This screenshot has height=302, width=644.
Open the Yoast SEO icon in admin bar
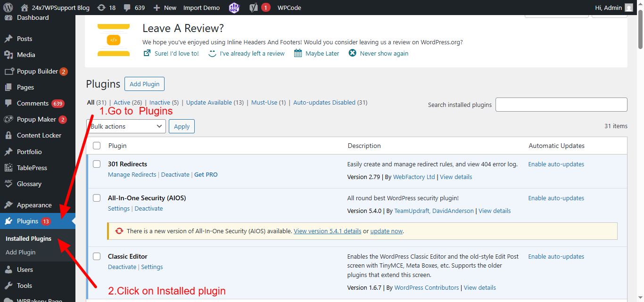pyautogui.click(x=253, y=8)
